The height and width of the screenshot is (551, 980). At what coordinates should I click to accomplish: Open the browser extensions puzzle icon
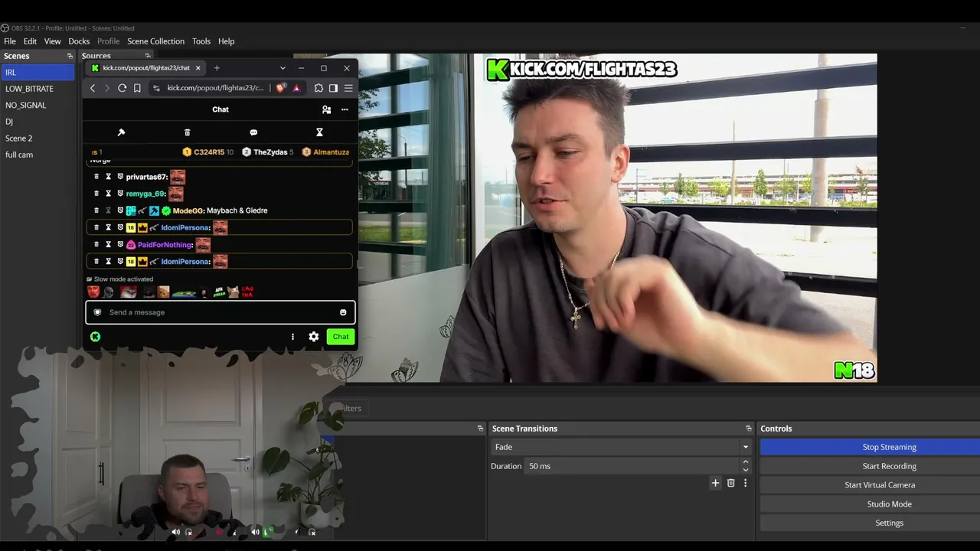coord(318,88)
